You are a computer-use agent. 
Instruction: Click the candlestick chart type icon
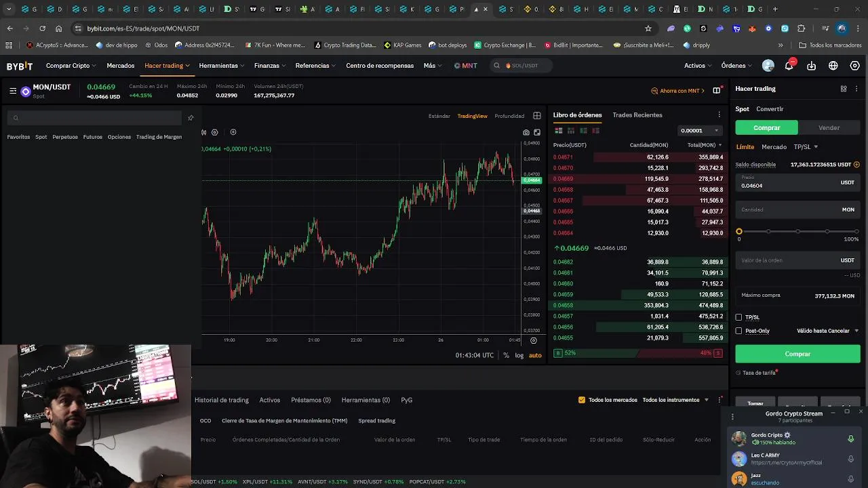(x=204, y=132)
